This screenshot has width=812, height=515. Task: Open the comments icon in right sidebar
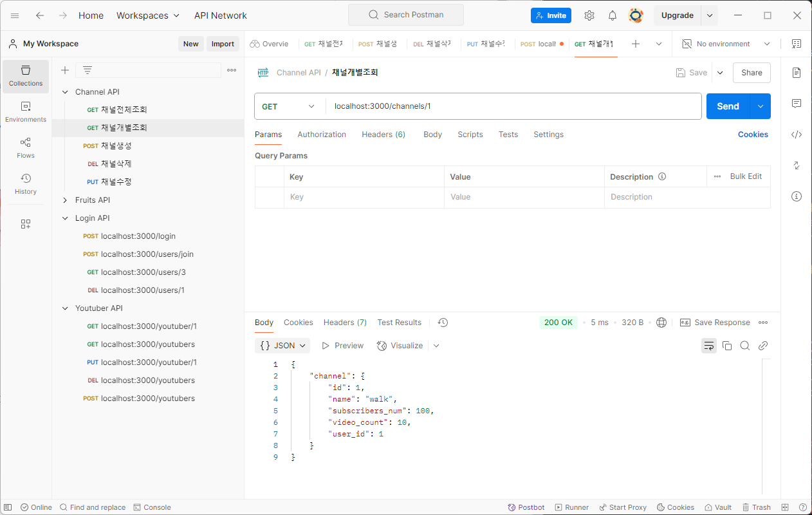pyautogui.click(x=797, y=104)
